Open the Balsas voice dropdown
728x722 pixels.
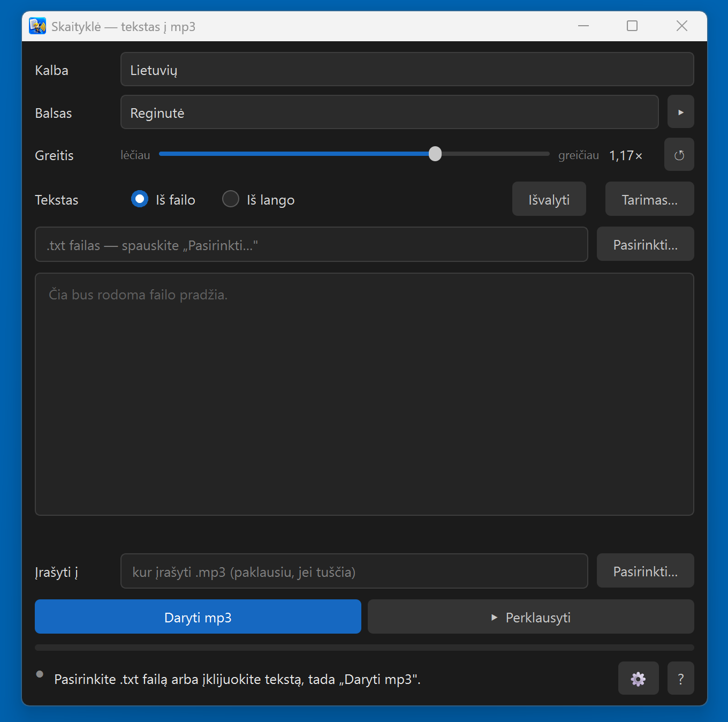coord(390,112)
